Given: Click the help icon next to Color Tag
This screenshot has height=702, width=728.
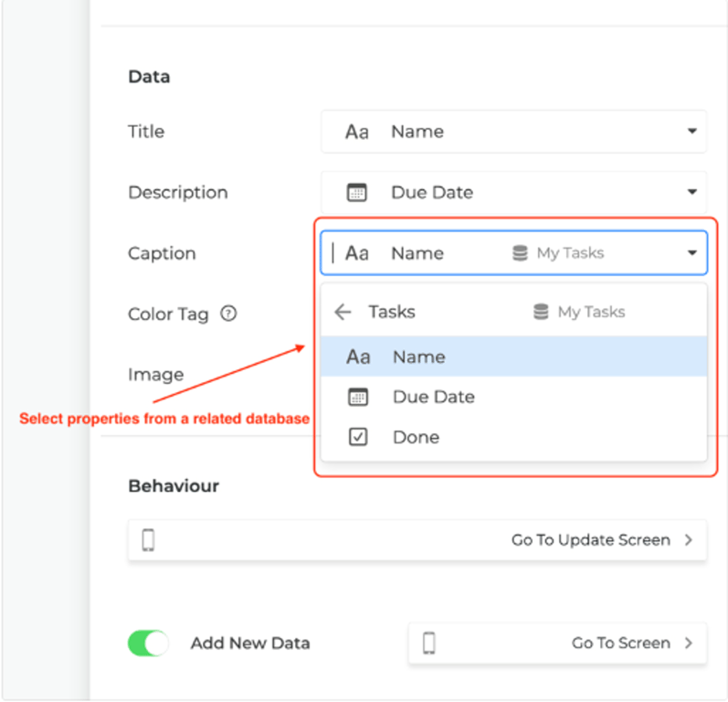Looking at the screenshot, I should coord(228,314).
